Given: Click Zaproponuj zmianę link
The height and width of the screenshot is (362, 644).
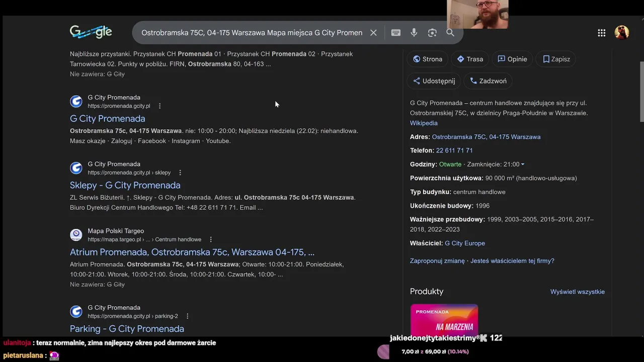Looking at the screenshot, I should click(437, 261).
